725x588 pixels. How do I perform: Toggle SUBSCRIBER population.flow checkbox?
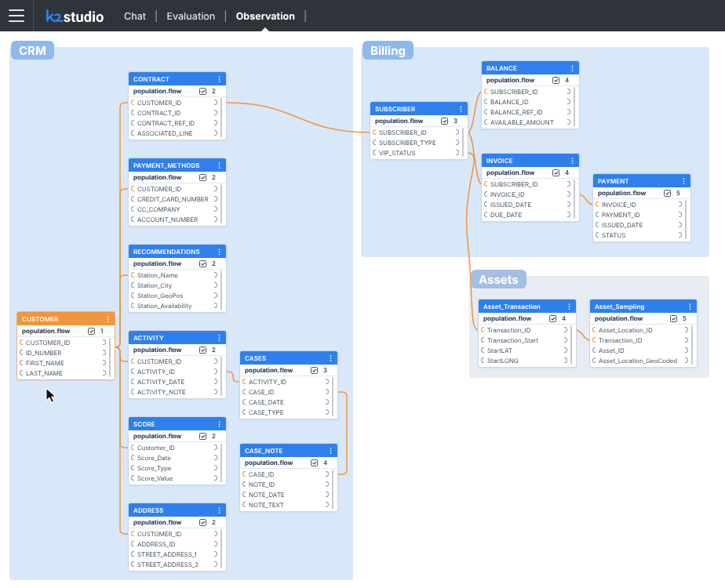[444, 121]
